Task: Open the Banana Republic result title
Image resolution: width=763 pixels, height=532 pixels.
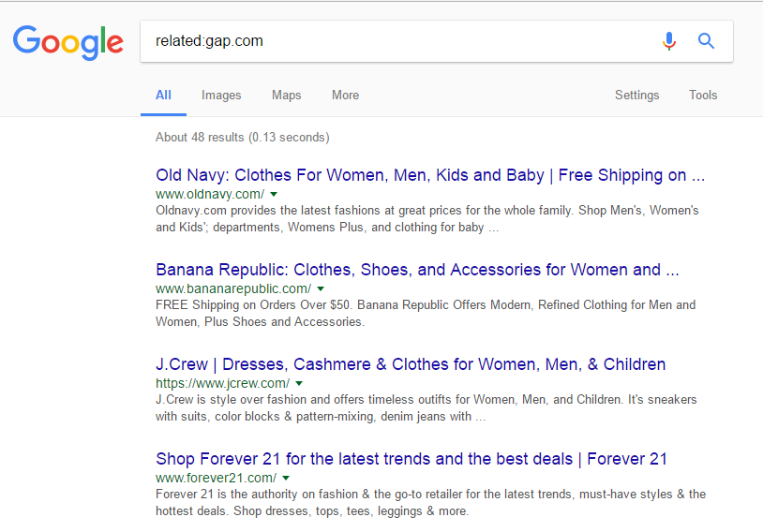Action: (417, 270)
